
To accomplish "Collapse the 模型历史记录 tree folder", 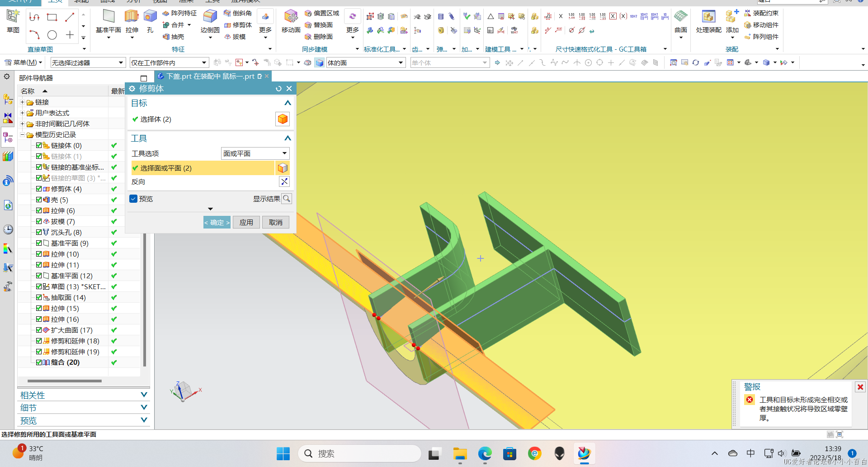I will point(22,134).
